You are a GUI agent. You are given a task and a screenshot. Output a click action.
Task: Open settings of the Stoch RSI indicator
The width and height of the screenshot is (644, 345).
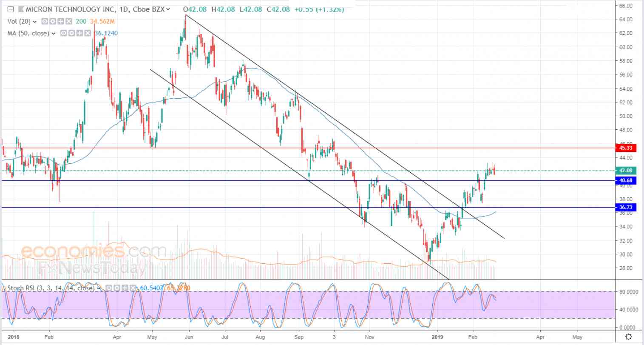pyautogui.click(x=117, y=288)
